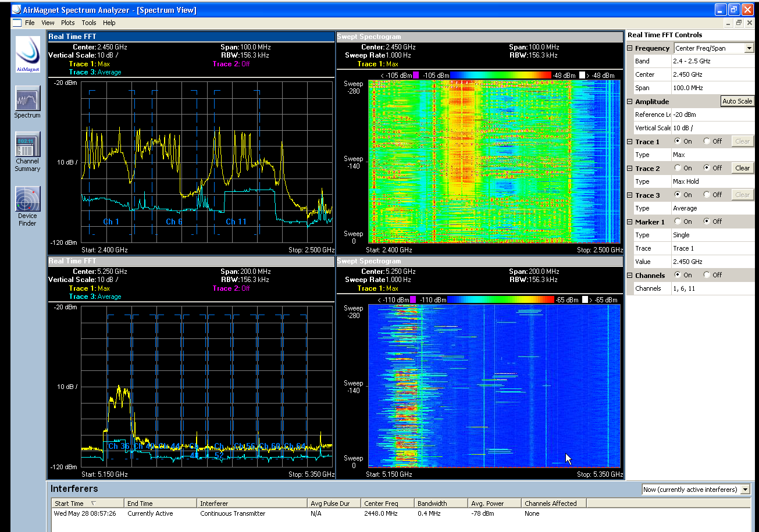Sort by Avg. Power column header
The width and height of the screenshot is (759, 532).
(x=494, y=504)
